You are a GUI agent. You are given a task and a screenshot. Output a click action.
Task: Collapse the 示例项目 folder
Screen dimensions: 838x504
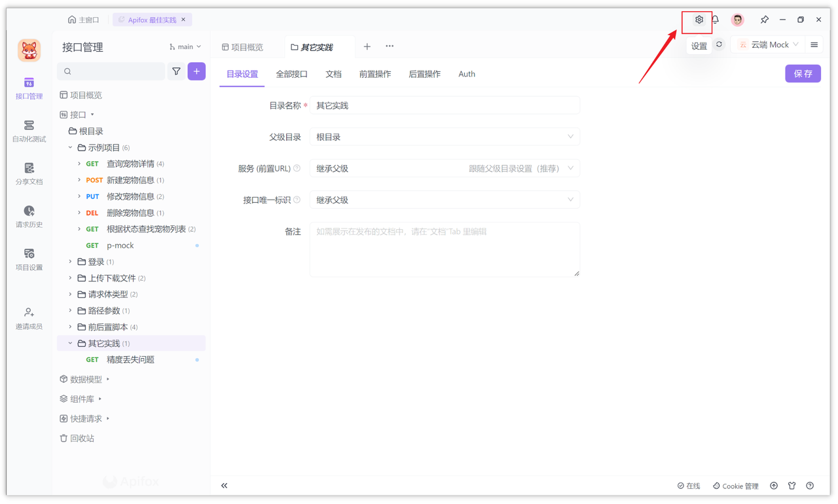[x=70, y=147]
